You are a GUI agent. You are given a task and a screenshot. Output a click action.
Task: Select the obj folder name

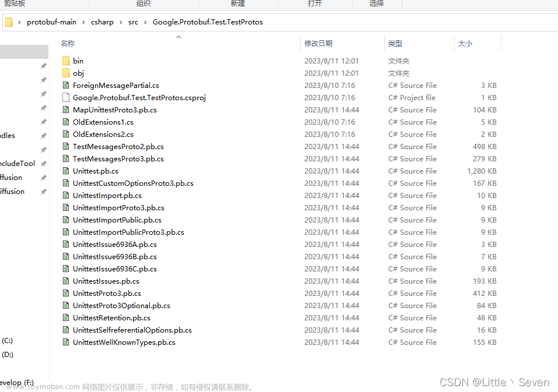coord(78,73)
